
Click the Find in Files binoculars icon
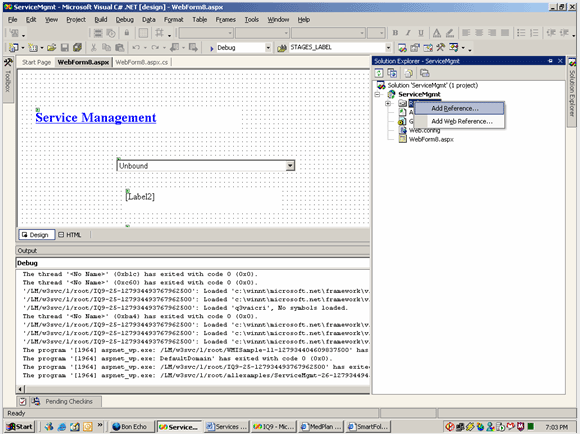pos(281,48)
